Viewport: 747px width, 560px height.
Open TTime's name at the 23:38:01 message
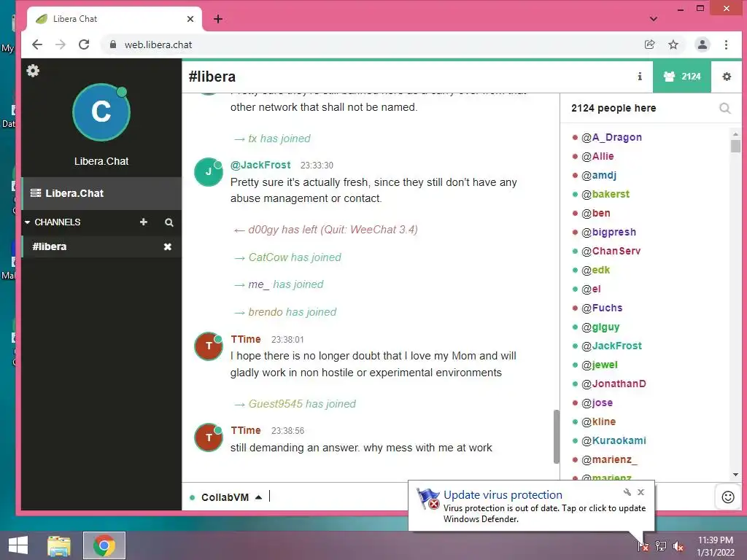point(246,339)
